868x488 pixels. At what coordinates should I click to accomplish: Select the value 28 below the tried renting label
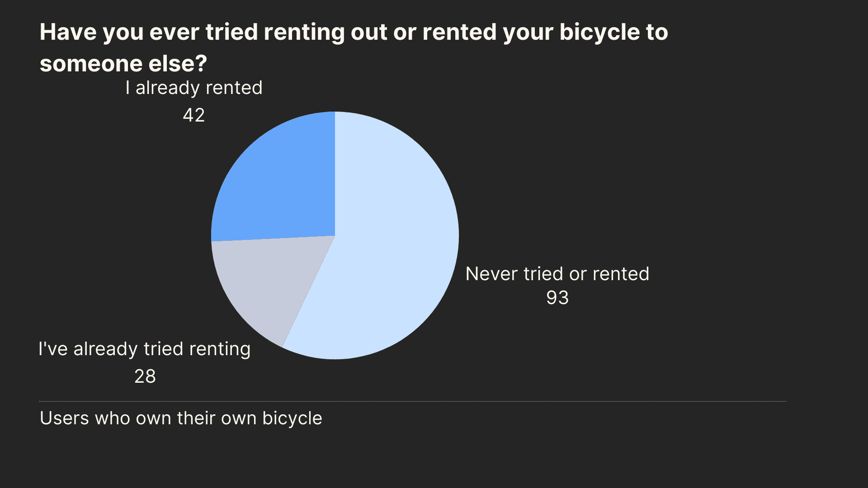click(145, 376)
